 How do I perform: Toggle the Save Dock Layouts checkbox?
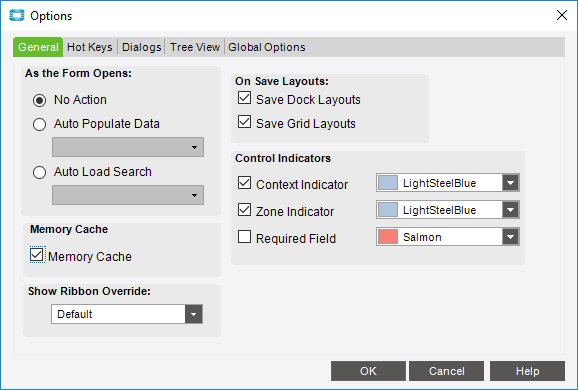pyautogui.click(x=244, y=98)
